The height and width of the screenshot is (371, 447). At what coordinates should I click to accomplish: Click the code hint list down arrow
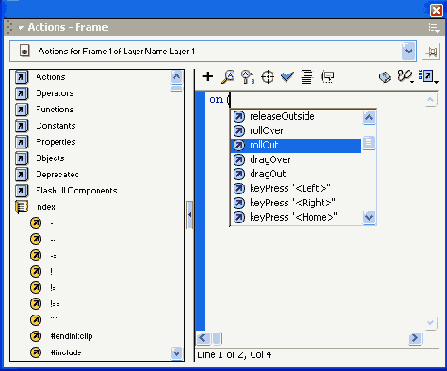click(x=369, y=217)
